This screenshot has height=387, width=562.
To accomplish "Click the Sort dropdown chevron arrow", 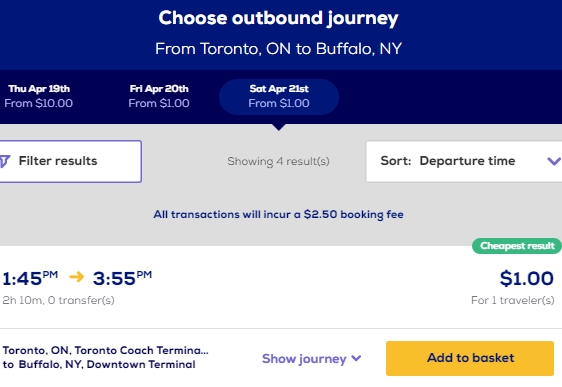I will coord(554,161).
